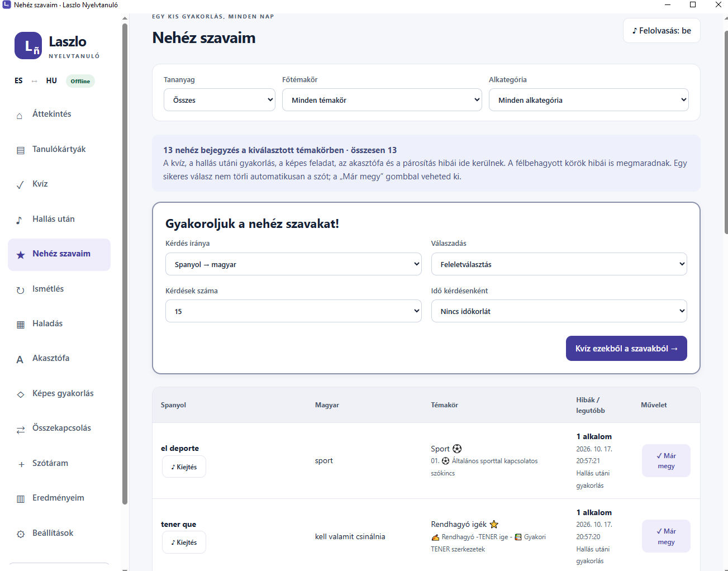The width and height of the screenshot is (728, 571).
Task: Play Kiejtés for el deporte
Action: click(x=184, y=467)
